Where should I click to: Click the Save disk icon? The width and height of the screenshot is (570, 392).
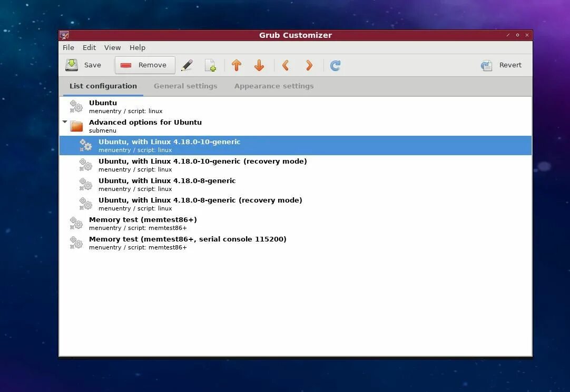tap(72, 65)
